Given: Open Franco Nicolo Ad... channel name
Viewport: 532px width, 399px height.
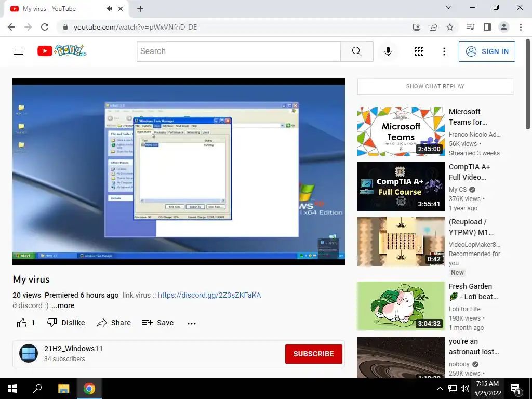Looking at the screenshot, I should point(474,135).
